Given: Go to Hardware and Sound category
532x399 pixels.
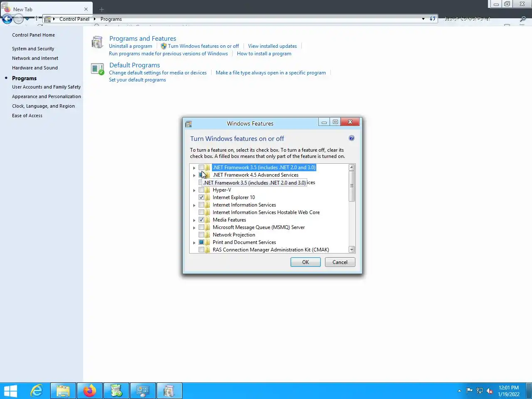Looking at the screenshot, I should click(x=35, y=68).
